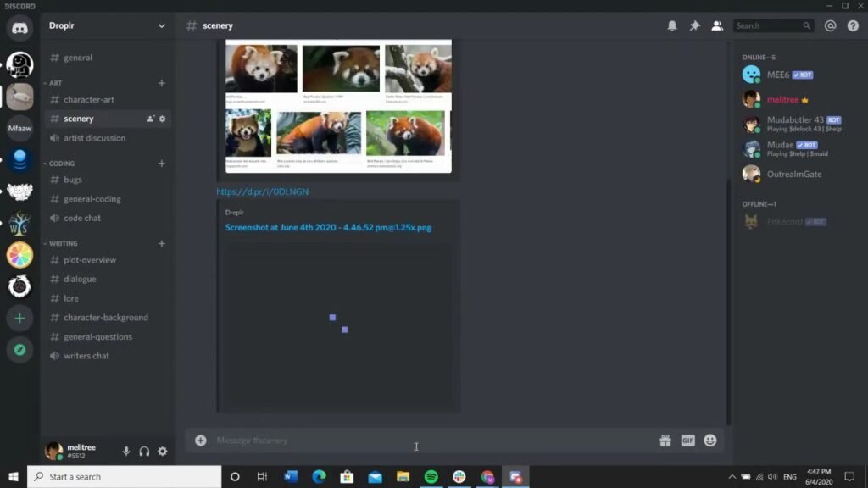Viewport: 868px width, 488px height.
Task: Switch to the general-coding channel
Action: pyautogui.click(x=108, y=199)
